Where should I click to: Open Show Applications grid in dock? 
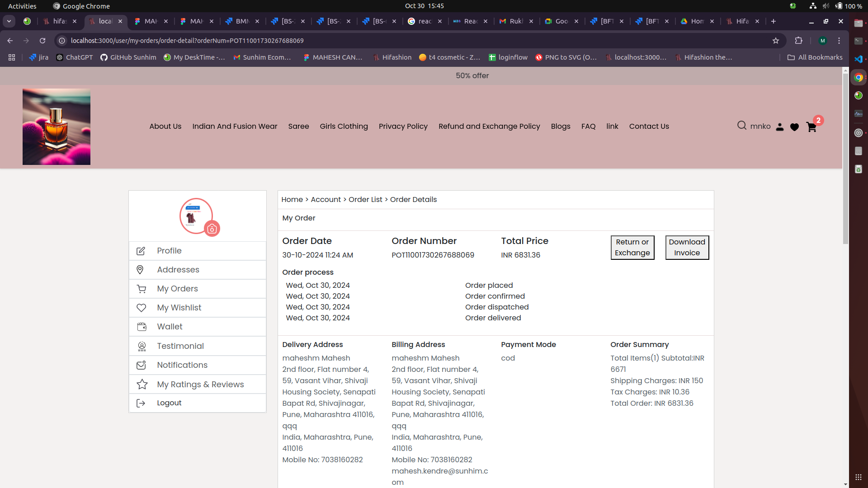click(859, 477)
